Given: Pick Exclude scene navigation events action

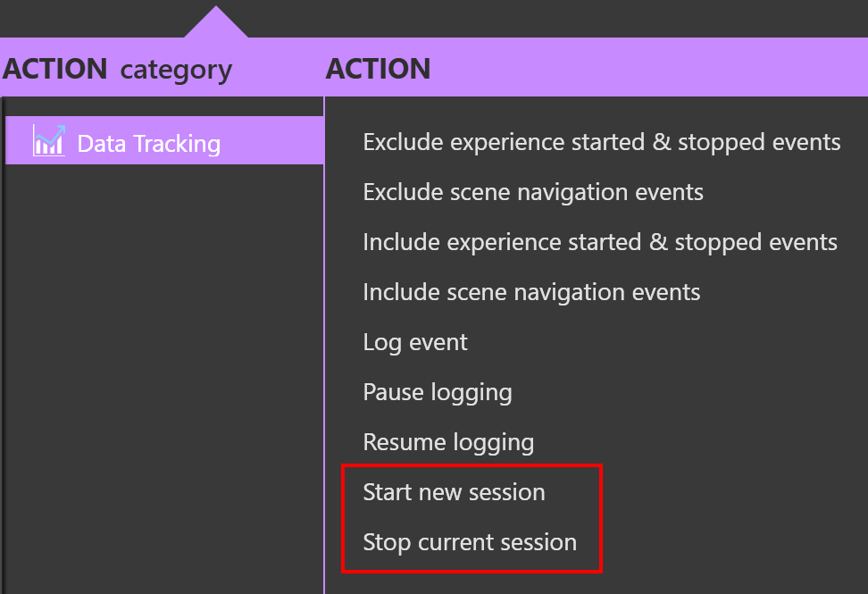Looking at the screenshot, I should coord(533,193).
